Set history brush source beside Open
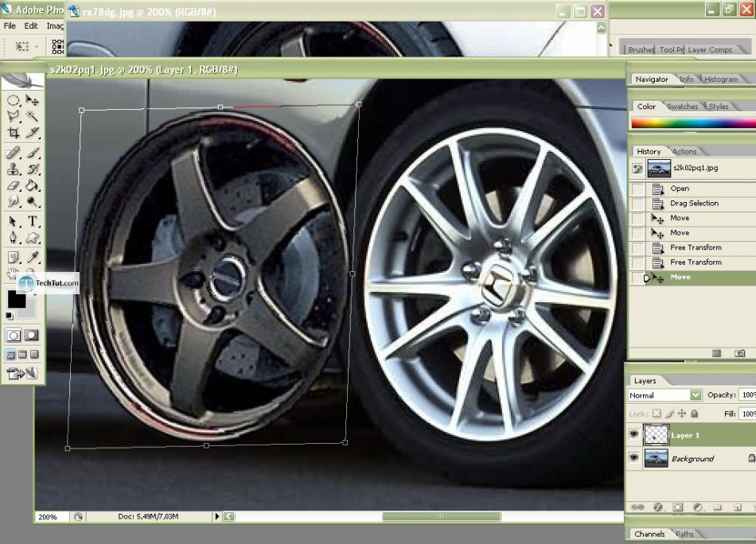Image resolution: width=756 pixels, height=544 pixels. pos(637,188)
